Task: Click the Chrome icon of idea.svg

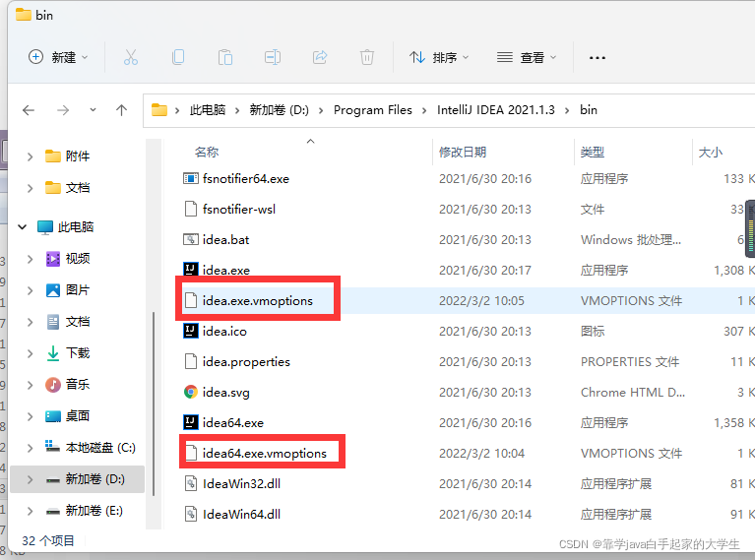Action: [x=191, y=392]
